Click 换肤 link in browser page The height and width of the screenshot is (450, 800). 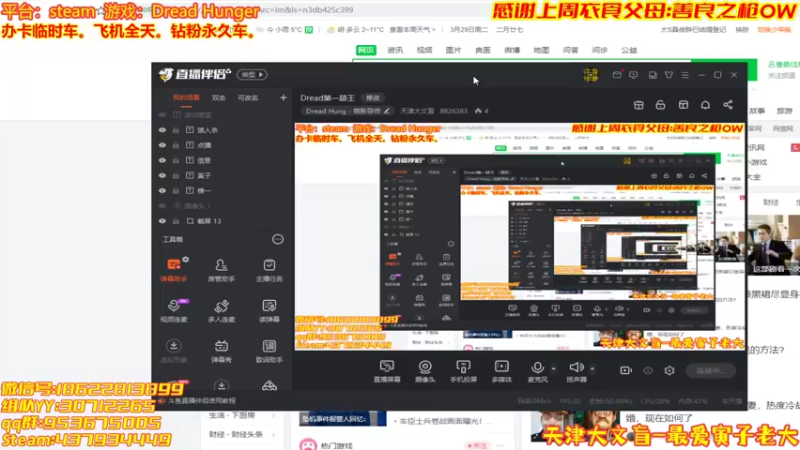tap(742, 30)
